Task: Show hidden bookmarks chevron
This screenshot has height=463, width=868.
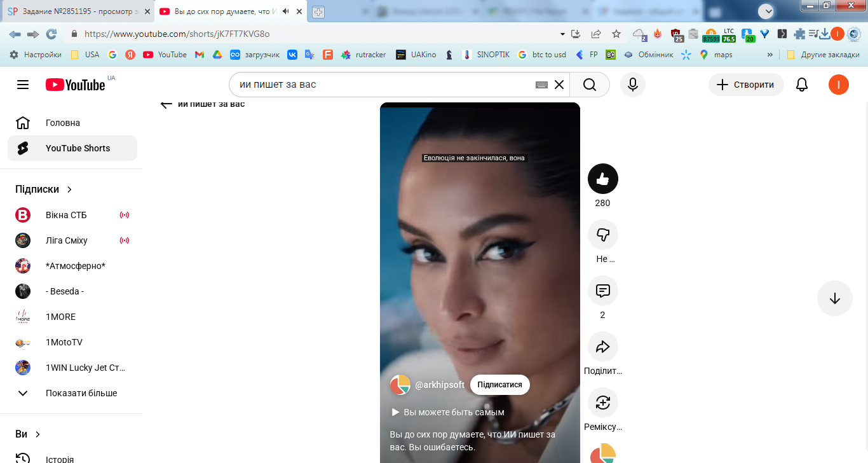Action: click(x=770, y=55)
